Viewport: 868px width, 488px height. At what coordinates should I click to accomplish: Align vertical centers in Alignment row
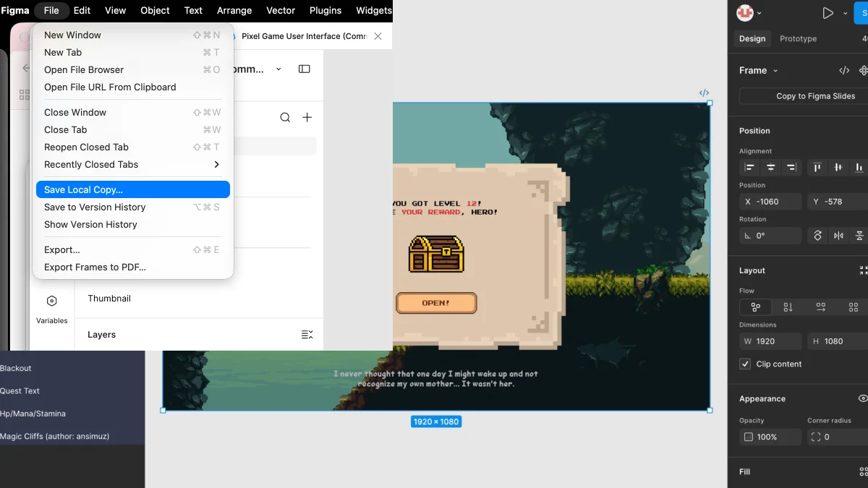click(x=838, y=167)
